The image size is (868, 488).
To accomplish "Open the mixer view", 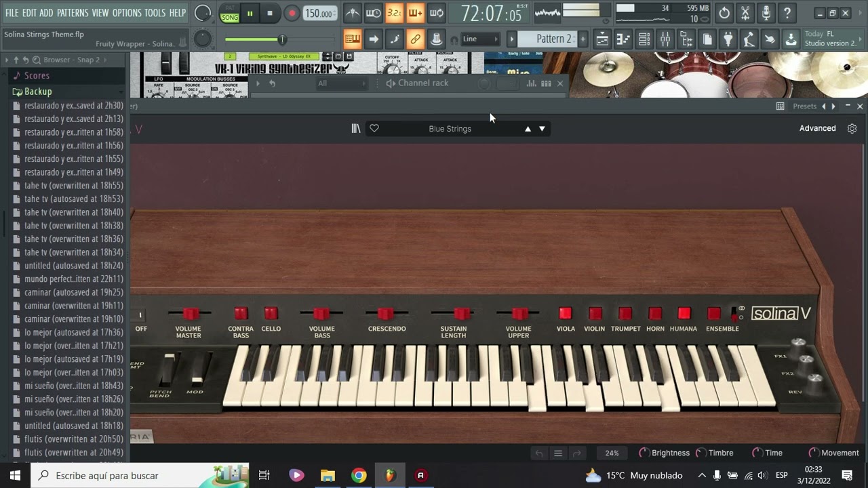I will click(665, 39).
